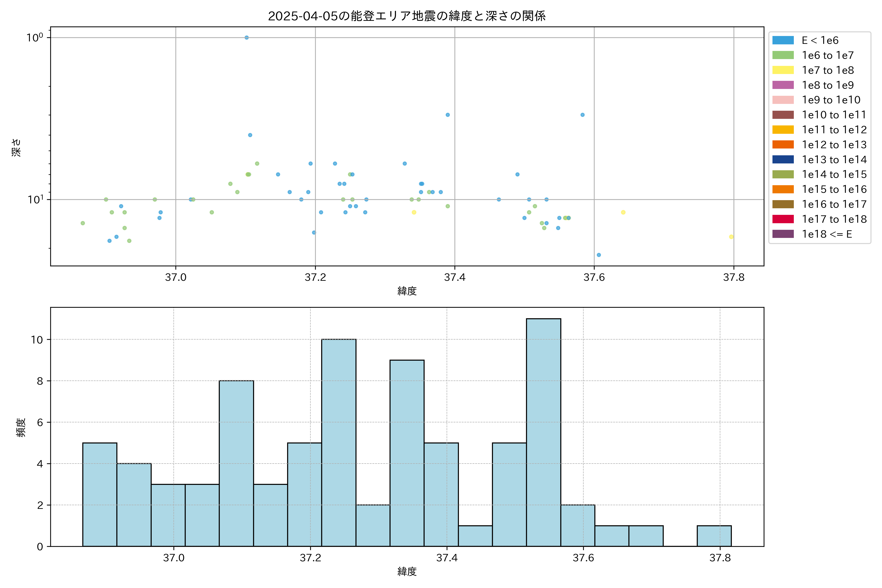Image resolution: width=882 pixels, height=588 pixels.
Task: Click the histogram bar with count 10
Action: click(339, 442)
